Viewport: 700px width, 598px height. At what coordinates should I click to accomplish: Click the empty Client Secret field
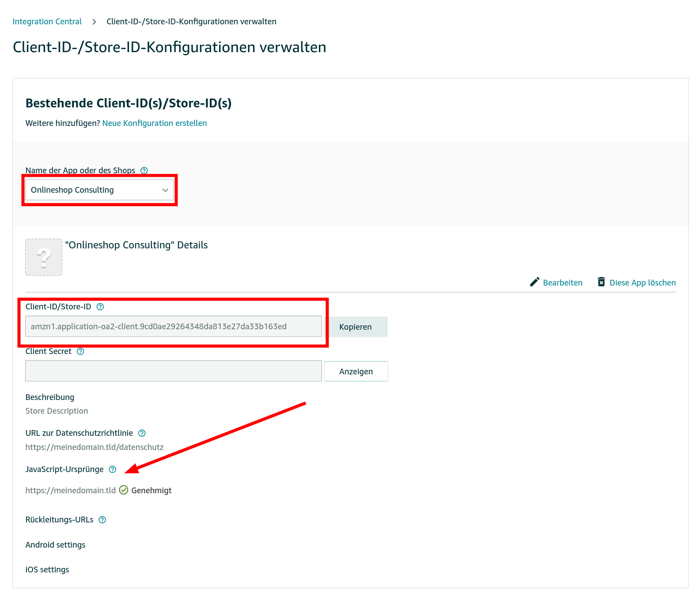pos(174,371)
